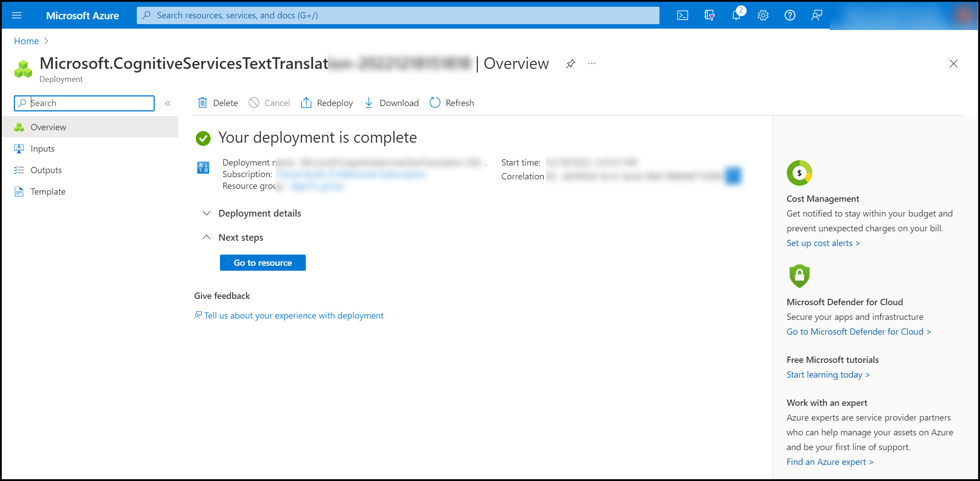Open the Feedback icon in top bar

click(x=817, y=15)
